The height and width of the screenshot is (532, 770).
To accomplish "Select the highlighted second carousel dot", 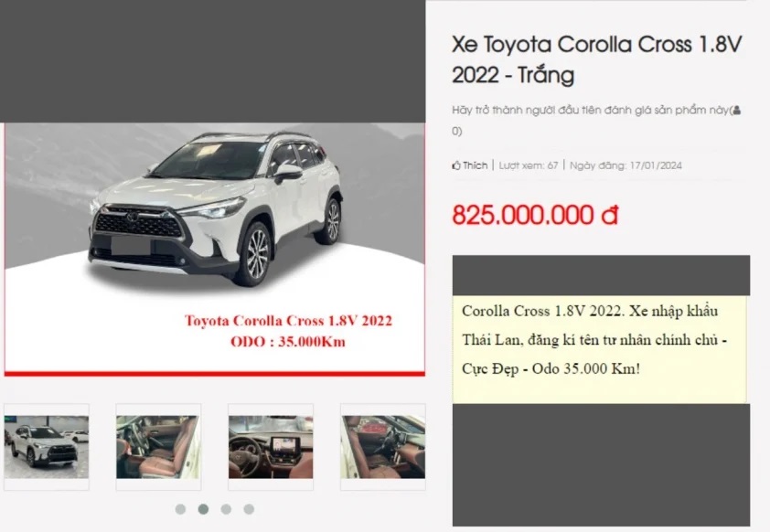I will pyautogui.click(x=203, y=509).
